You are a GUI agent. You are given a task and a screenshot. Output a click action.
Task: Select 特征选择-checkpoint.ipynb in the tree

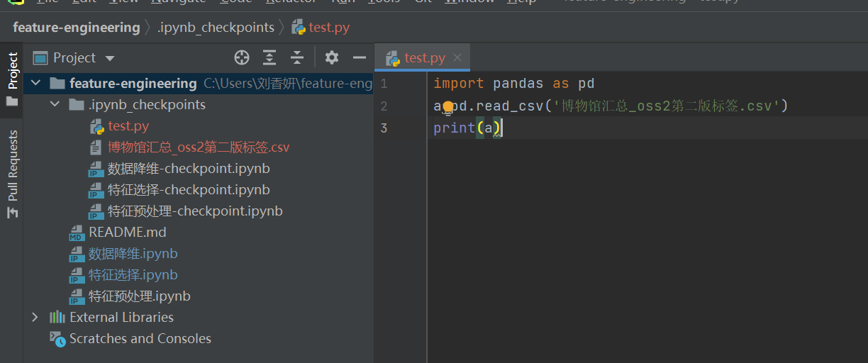click(x=189, y=190)
